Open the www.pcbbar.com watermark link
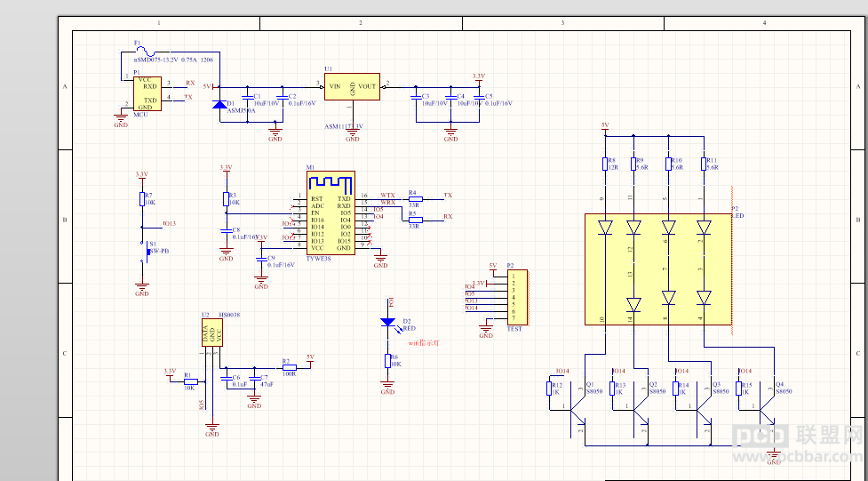This screenshot has width=868, height=481. tap(797, 457)
